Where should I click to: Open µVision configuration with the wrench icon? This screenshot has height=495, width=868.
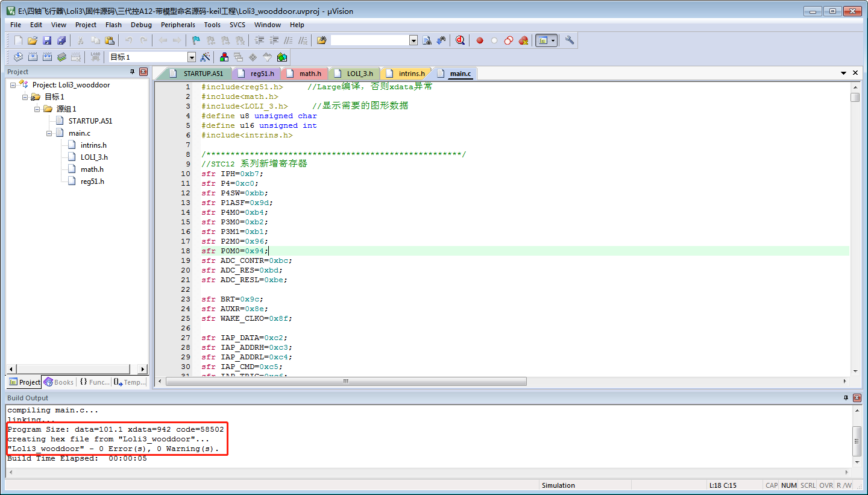point(568,40)
